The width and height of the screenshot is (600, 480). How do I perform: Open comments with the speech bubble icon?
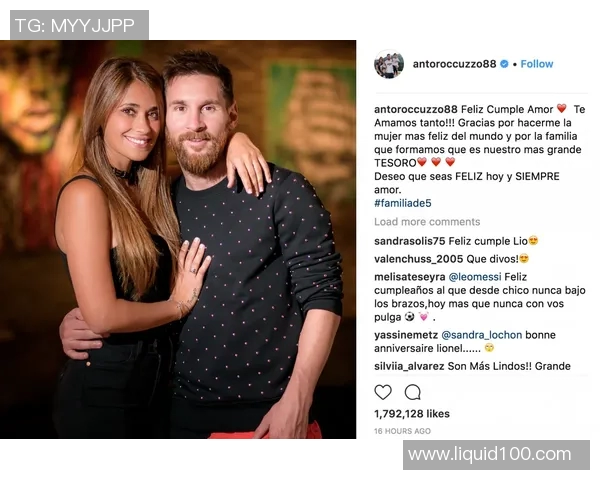(x=412, y=392)
